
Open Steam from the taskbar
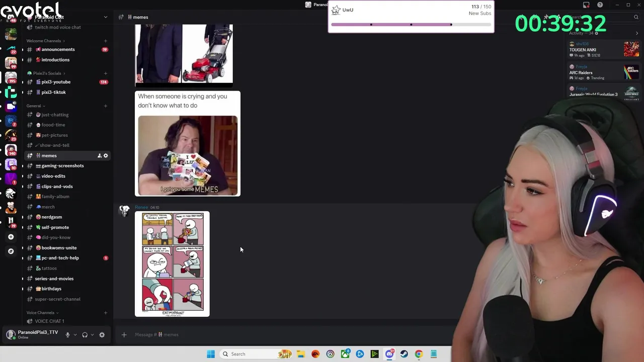pos(404,354)
